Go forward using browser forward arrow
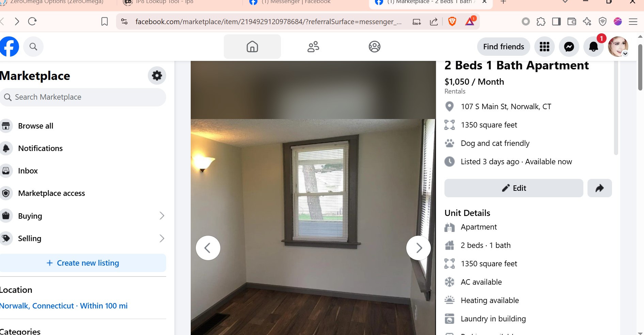644x335 pixels. pyautogui.click(x=17, y=21)
